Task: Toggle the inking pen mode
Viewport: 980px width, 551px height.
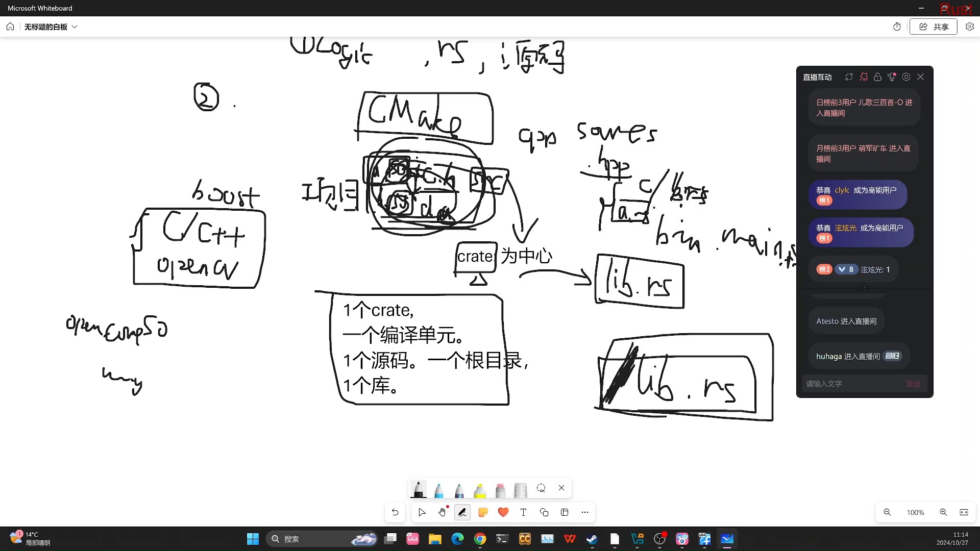Action: click(x=462, y=512)
